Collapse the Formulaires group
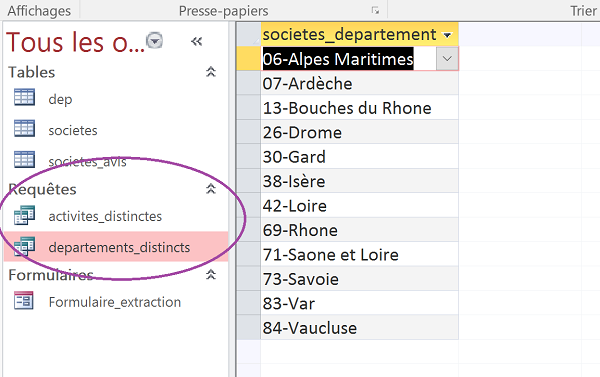This screenshot has height=377, width=600. pyautogui.click(x=211, y=274)
